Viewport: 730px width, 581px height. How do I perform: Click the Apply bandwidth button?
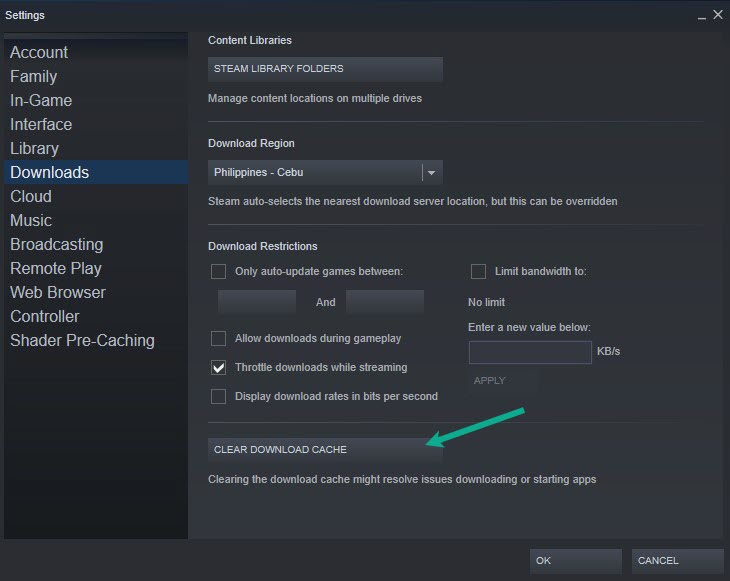(x=503, y=381)
